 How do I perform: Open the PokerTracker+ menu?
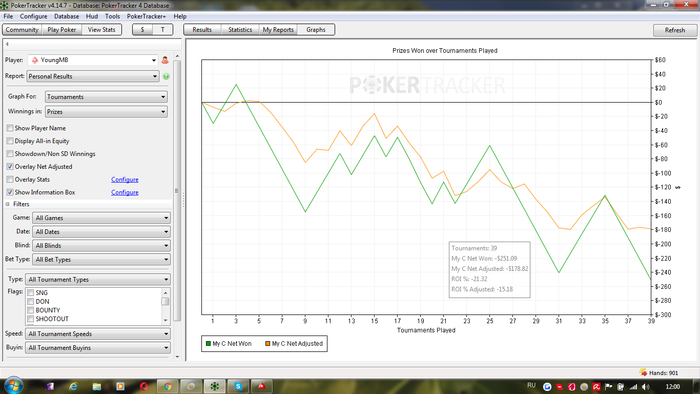(x=146, y=17)
